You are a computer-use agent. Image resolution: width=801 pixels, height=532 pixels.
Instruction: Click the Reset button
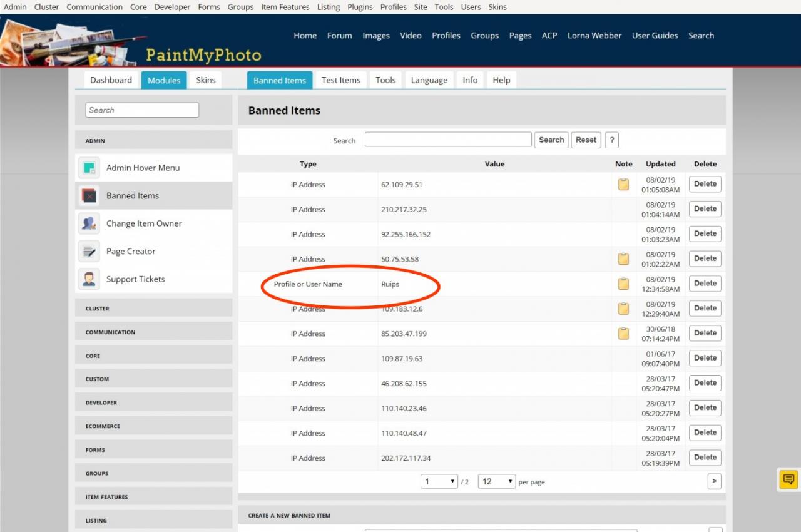tap(586, 140)
